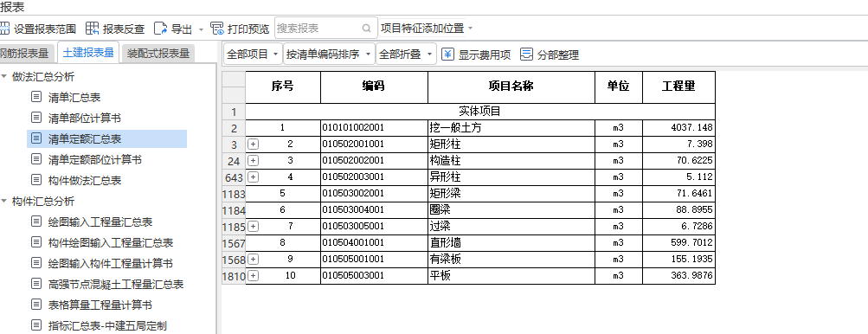Open the 导出 dropdown arrow

click(201, 29)
